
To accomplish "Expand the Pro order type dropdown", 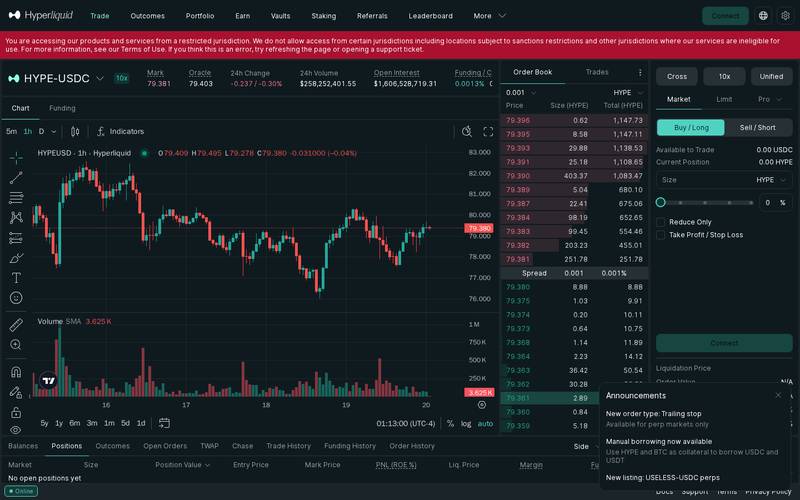I will click(x=770, y=99).
